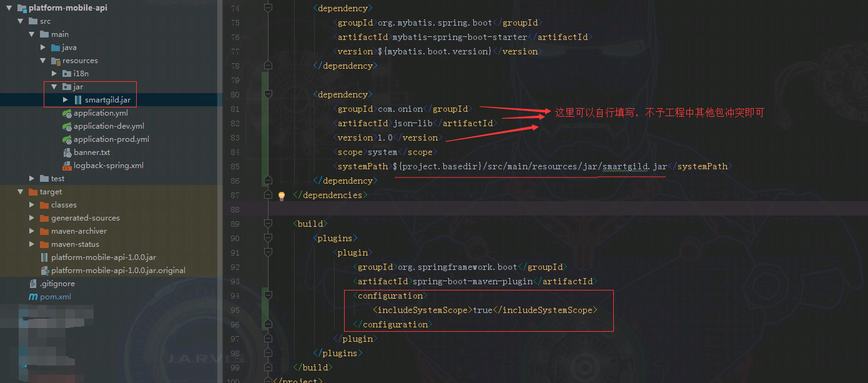Click the systemPath smartgild.jar text

(x=634, y=166)
